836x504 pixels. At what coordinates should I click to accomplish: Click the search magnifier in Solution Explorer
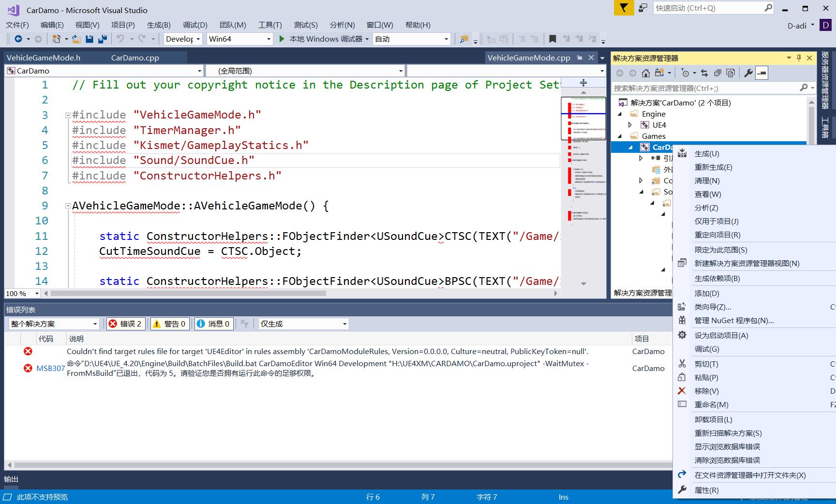tap(804, 88)
